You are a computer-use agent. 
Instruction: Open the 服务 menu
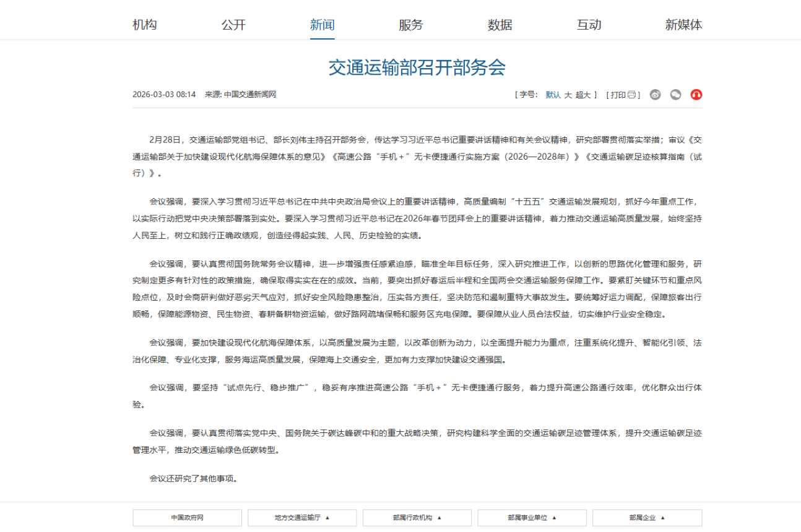coord(411,25)
